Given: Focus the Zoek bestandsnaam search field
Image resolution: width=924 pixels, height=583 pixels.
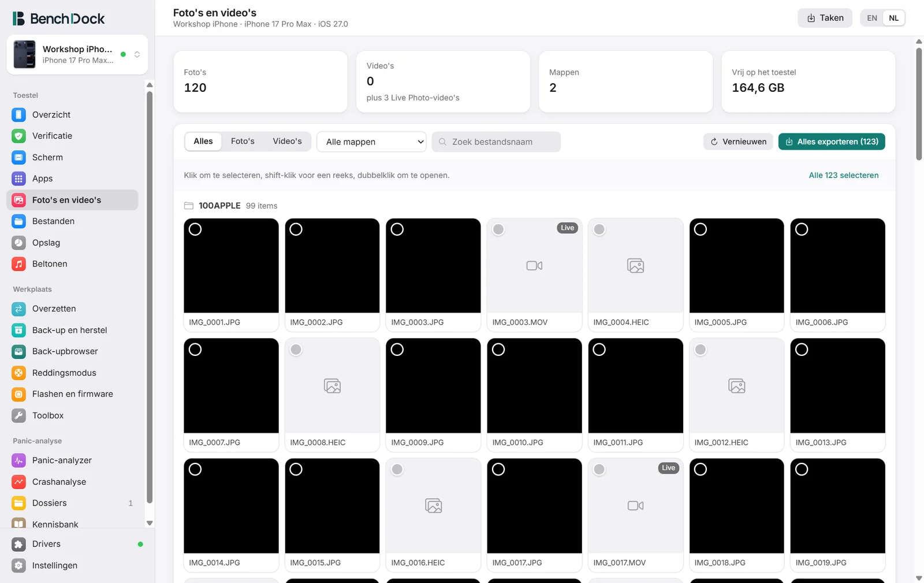Looking at the screenshot, I should 496,142.
